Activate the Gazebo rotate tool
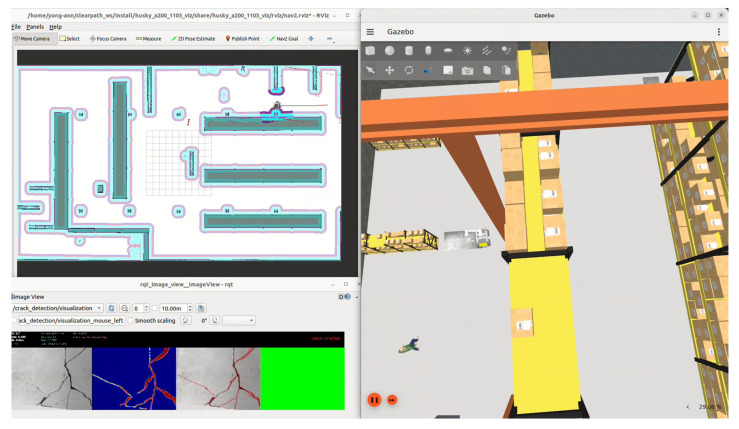Viewport: 739px width, 429px height. click(x=409, y=70)
